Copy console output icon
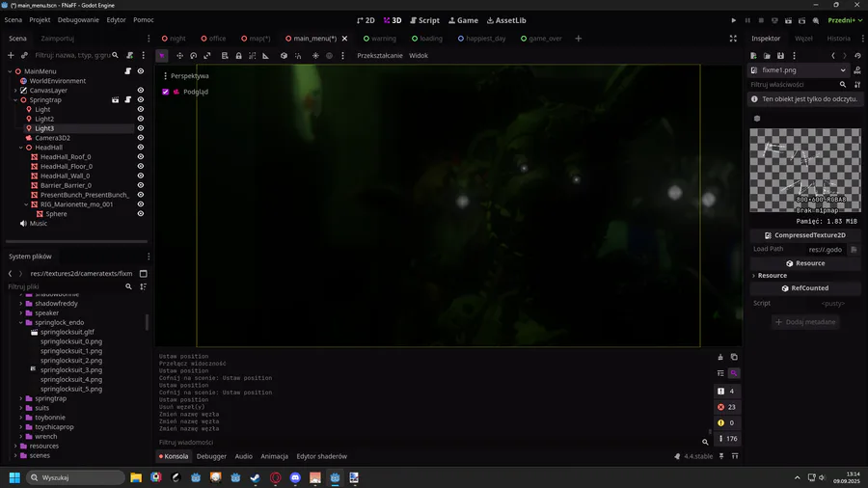The image size is (868, 488). pyautogui.click(x=734, y=357)
